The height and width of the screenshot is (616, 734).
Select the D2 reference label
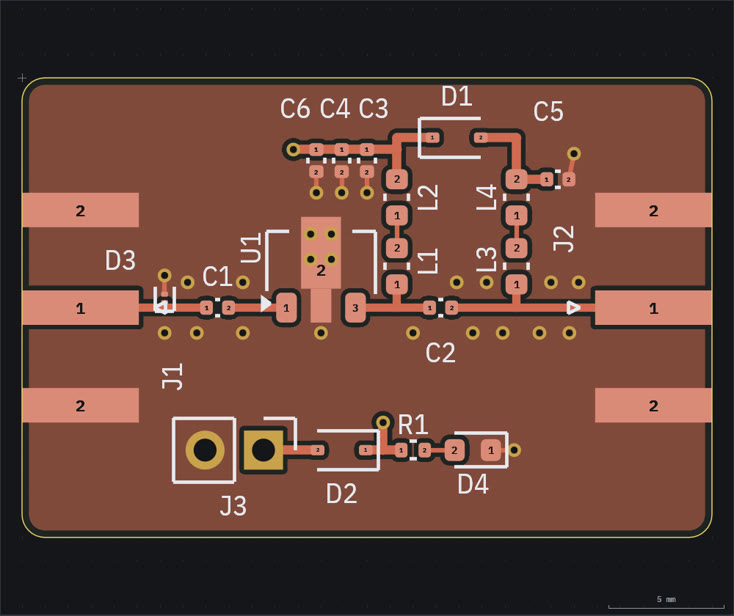(341, 493)
